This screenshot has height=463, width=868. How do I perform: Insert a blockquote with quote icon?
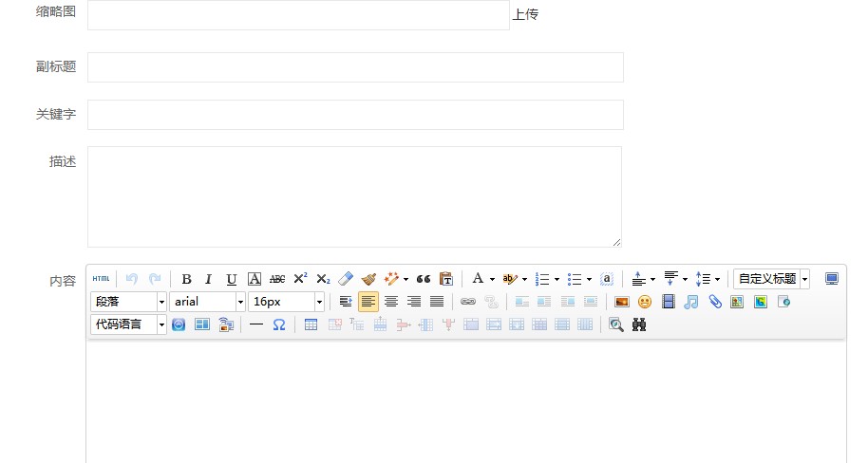pos(424,279)
